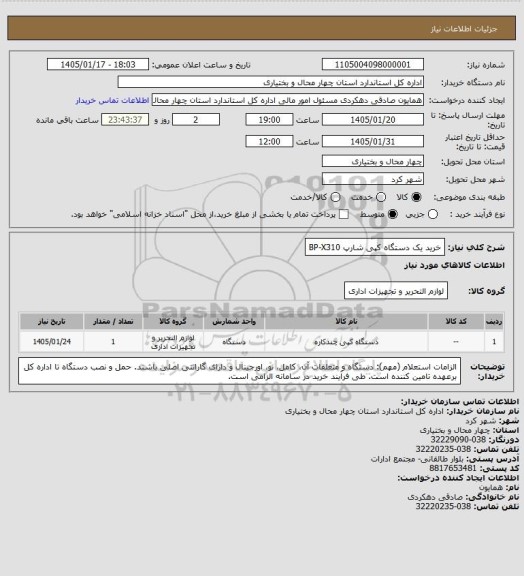
Task: Click the تاریخ نیاز column header
Action: 52,321
